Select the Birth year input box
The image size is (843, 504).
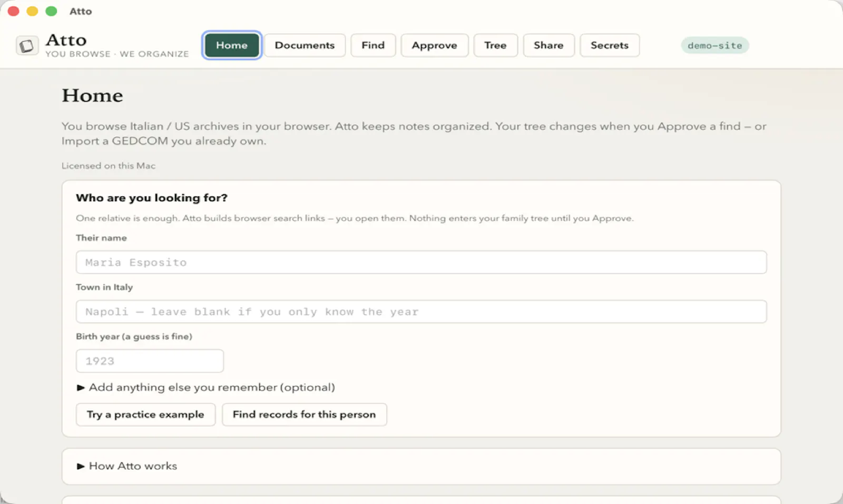150,361
